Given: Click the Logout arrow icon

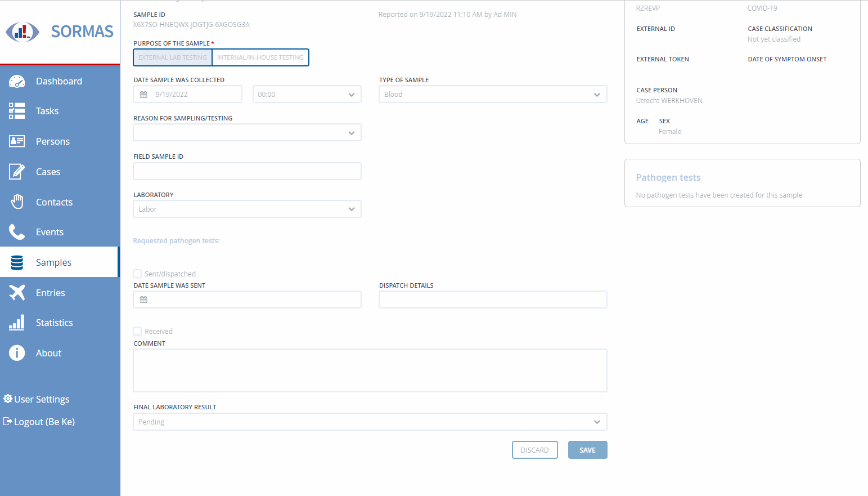Looking at the screenshot, I should (8, 421).
